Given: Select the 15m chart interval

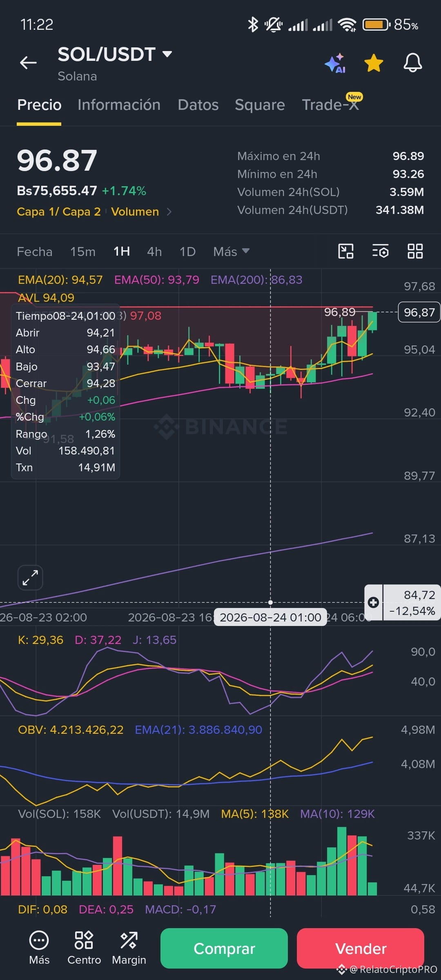Looking at the screenshot, I should [82, 252].
